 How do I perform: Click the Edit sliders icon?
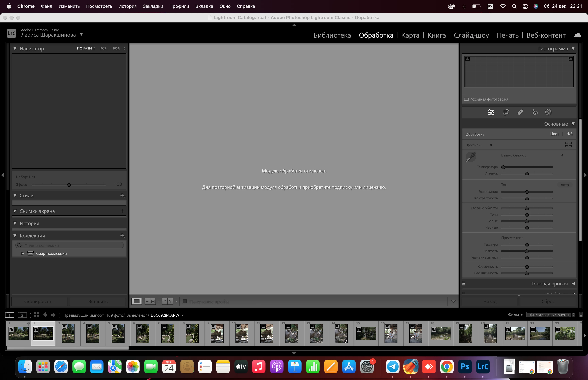tap(491, 112)
